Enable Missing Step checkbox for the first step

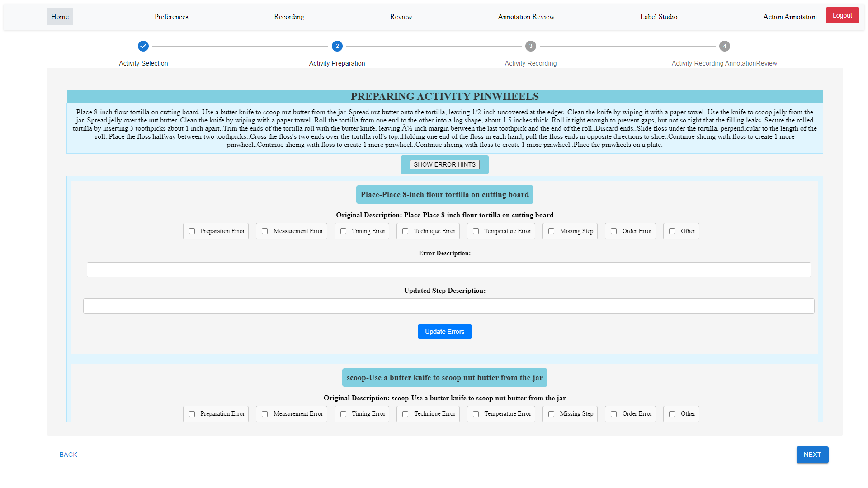[552, 231]
